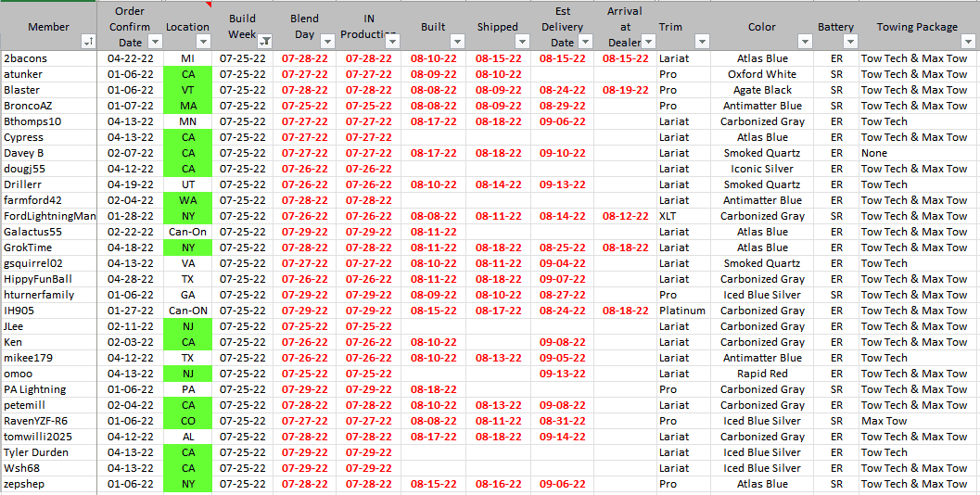Open the Battery column filter
980x495 pixels.
point(848,42)
